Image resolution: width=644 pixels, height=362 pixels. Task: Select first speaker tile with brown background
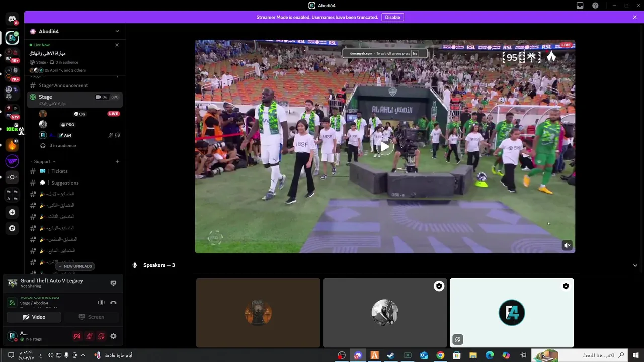(258, 313)
